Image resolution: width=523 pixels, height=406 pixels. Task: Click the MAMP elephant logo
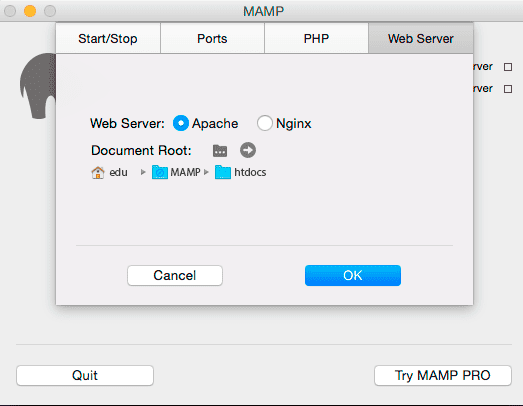pyautogui.click(x=38, y=86)
